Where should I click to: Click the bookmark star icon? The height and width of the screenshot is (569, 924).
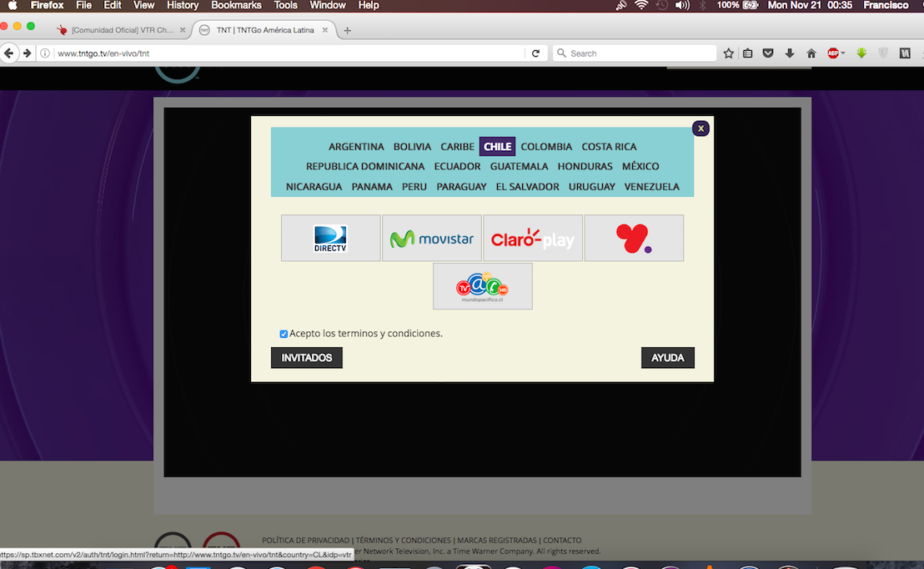click(728, 53)
